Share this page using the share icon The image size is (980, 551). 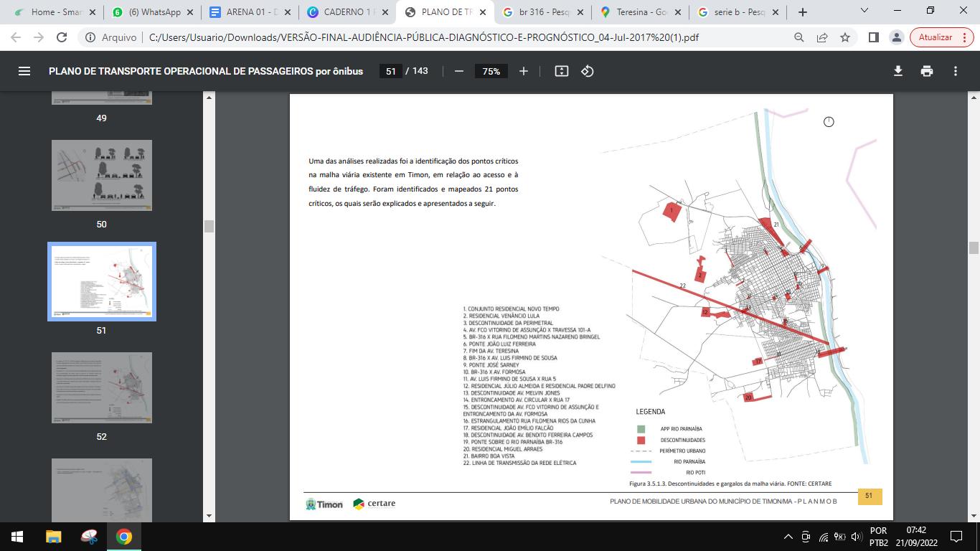(822, 37)
